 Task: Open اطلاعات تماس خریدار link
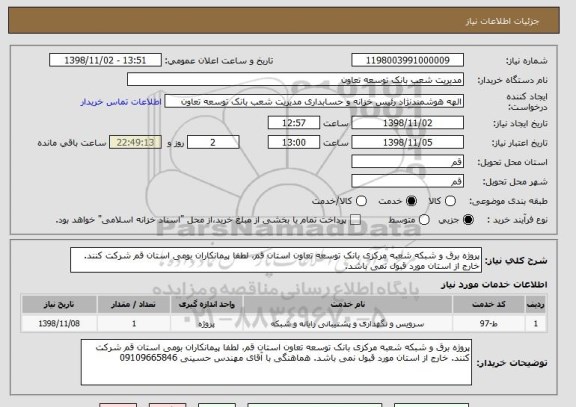[x=121, y=102]
